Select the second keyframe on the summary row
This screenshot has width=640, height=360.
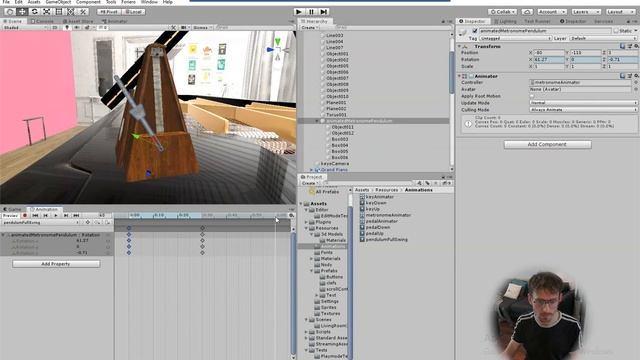point(202,228)
